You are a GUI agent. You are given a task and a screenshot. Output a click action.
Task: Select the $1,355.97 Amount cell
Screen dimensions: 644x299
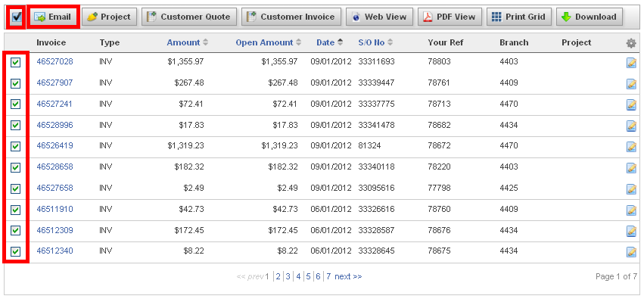[x=185, y=61]
